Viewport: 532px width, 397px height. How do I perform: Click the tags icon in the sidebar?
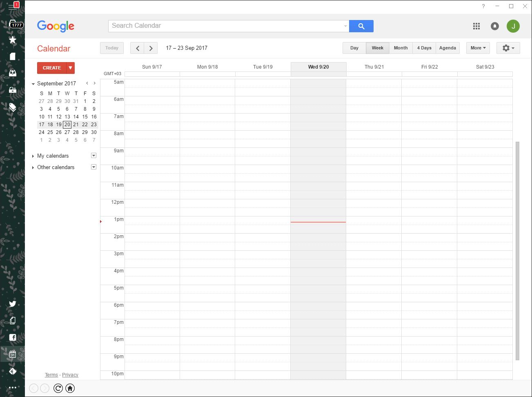(x=13, y=107)
